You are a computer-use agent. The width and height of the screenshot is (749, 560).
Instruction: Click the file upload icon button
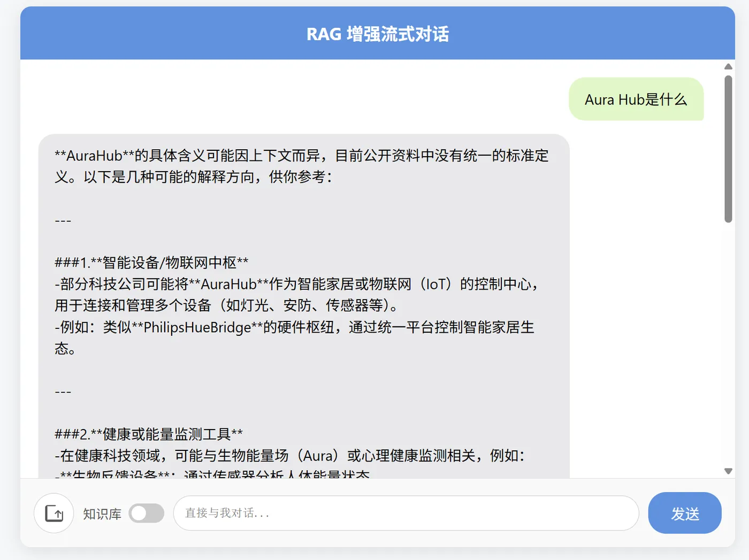click(54, 513)
